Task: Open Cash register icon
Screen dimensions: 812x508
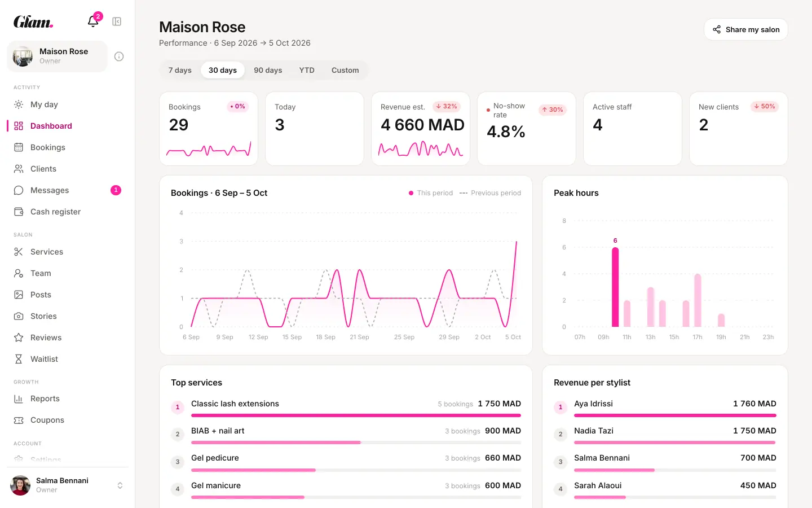Action: tap(19, 212)
